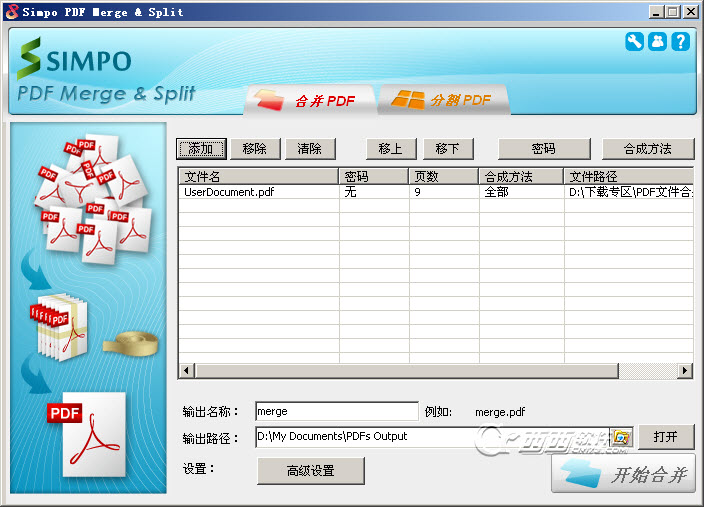Maximize the Simpo PDF window
This screenshot has height=507, width=704.
673,12
